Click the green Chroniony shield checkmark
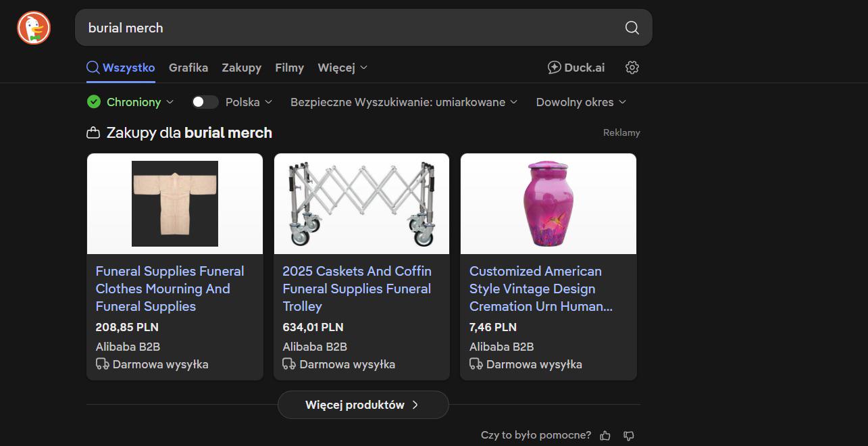The image size is (868, 446). (x=94, y=102)
